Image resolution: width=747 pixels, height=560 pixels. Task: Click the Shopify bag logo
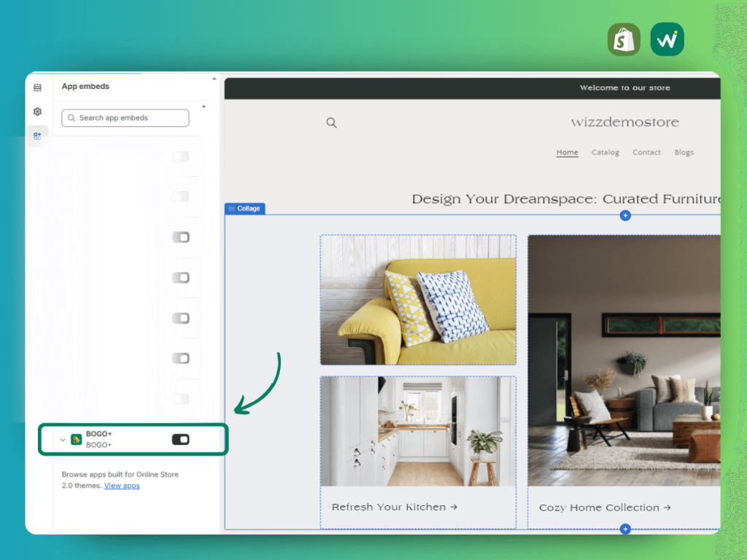[x=624, y=39]
